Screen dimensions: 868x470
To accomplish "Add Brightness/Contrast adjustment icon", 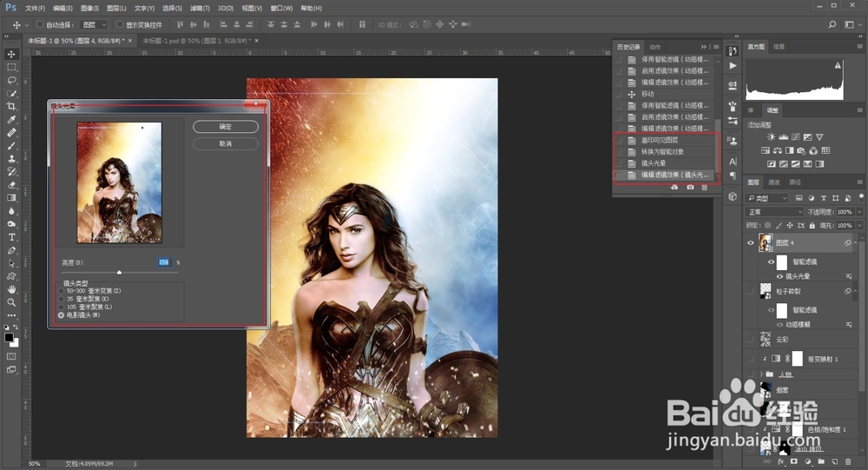I will click(x=771, y=137).
